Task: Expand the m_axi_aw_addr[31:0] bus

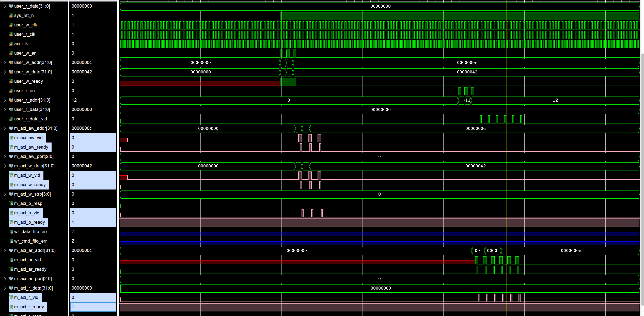Action: 5,128
